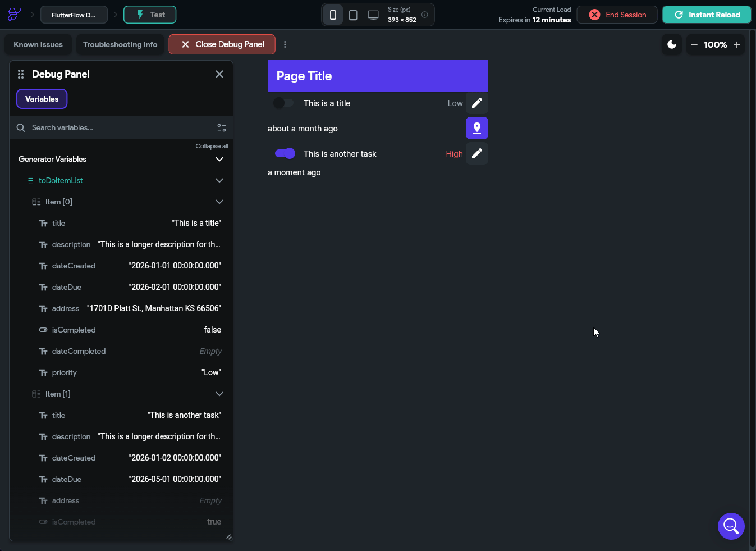This screenshot has height=551, width=756.
Task: Click the 'a moment ago' text
Action: point(294,172)
